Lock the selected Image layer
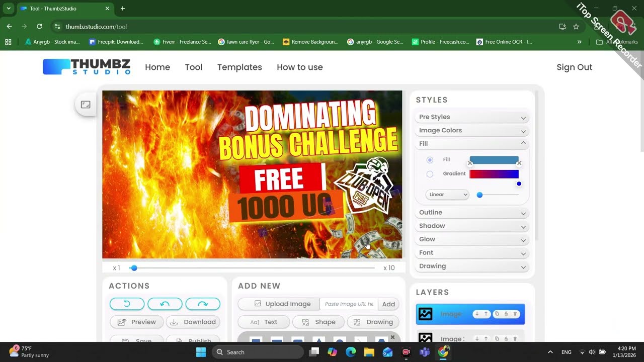644x362 pixels. pos(506,314)
